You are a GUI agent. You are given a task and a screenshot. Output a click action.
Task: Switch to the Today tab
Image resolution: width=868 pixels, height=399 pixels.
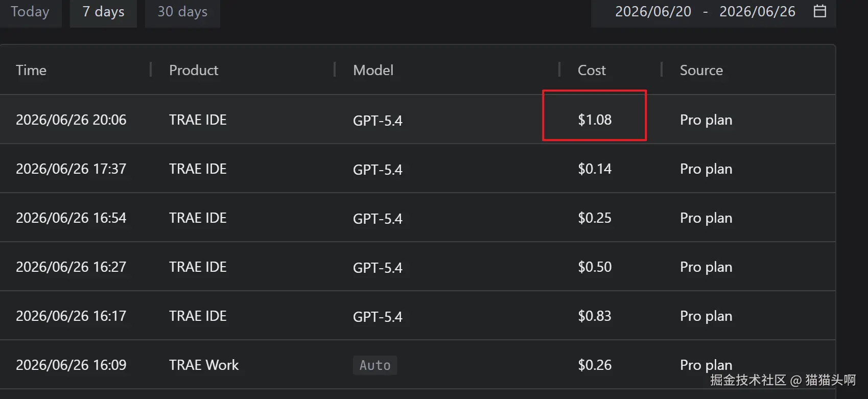click(x=30, y=12)
